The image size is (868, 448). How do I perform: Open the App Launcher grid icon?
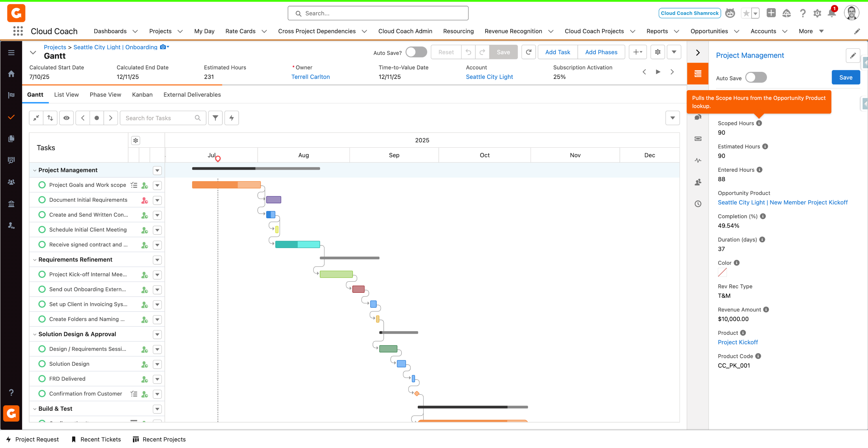click(18, 31)
